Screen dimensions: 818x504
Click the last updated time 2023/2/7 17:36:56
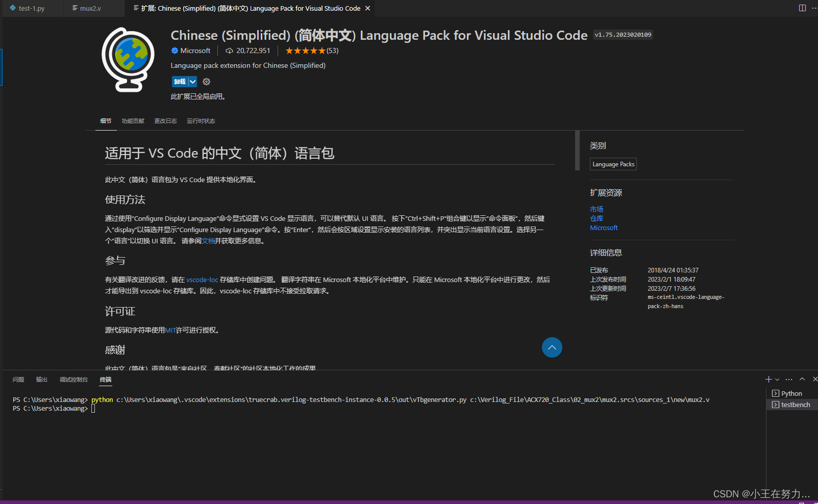click(672, 288)
